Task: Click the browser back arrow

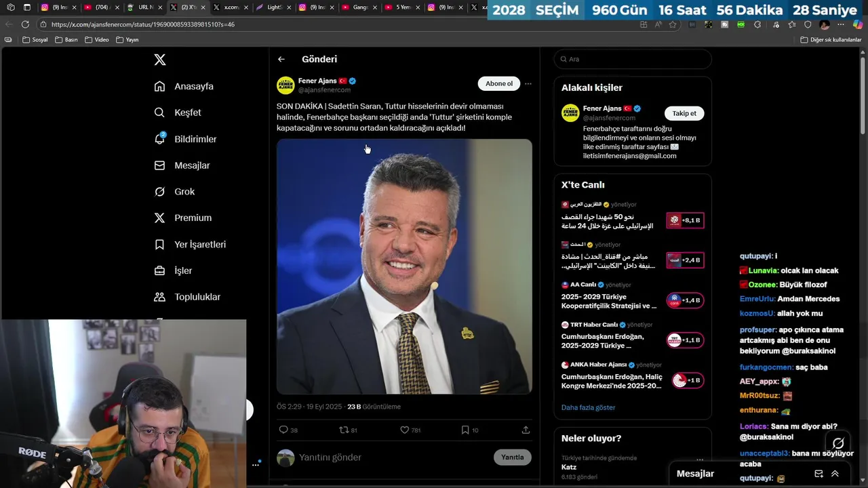Action: click(9, 24)
